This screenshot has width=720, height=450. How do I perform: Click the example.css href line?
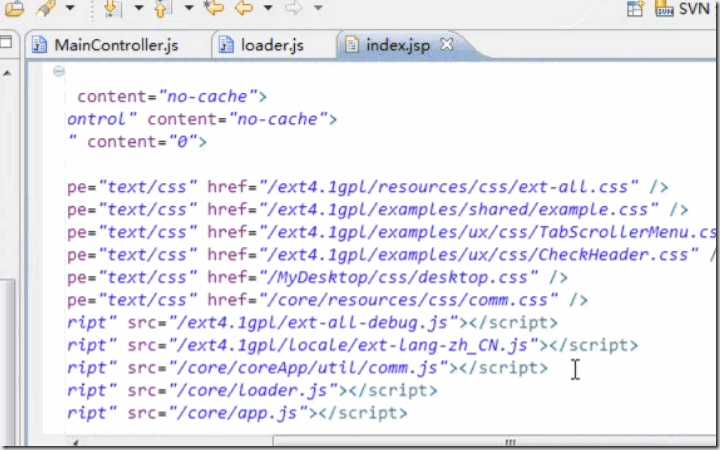click(377, 209)
